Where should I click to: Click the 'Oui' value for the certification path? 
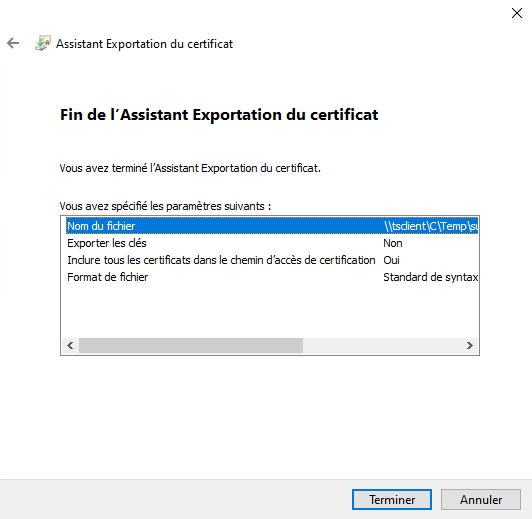click(x=391, y=260)
